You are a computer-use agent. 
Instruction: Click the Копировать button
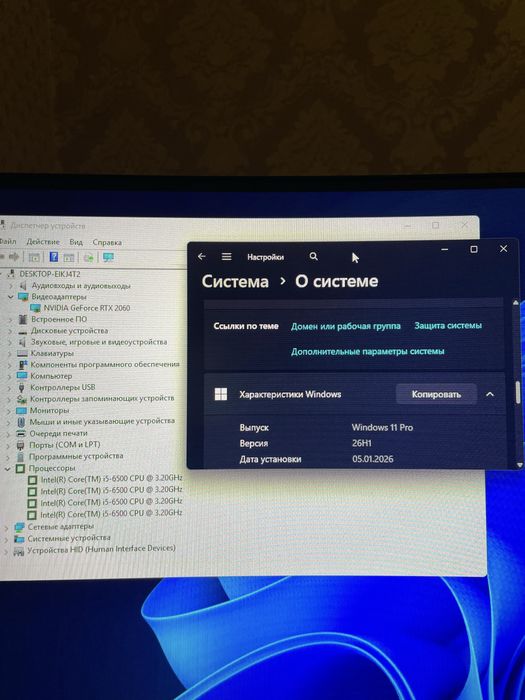(436, 395)
